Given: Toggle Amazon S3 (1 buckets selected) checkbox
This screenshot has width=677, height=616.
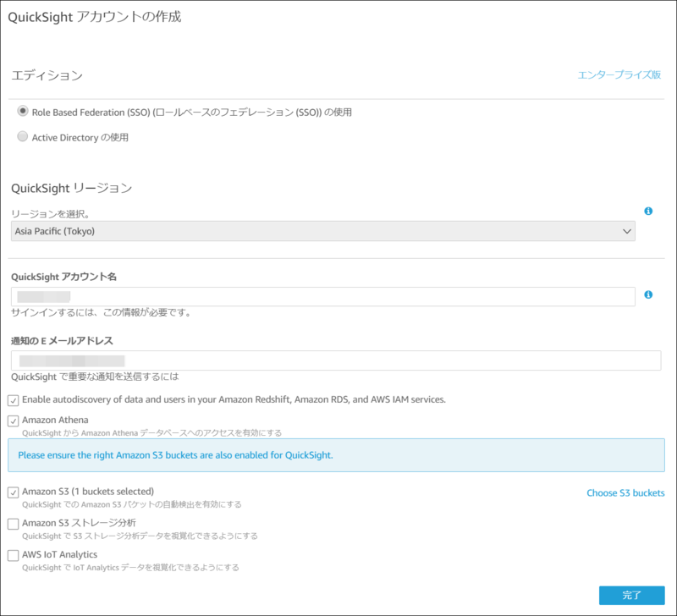Looking at the screenshot, I should pyautogui.click(x=13, y=492).
